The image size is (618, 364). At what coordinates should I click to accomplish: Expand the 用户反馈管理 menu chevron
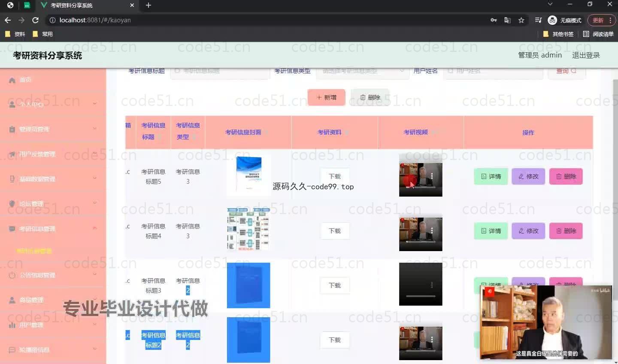click(95, 153)
